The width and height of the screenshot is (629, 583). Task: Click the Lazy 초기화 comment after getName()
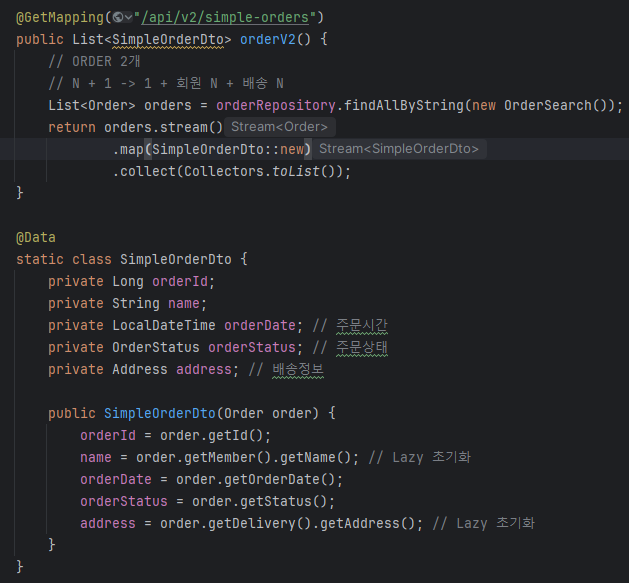pyautogui.click(x=420, y=457)
